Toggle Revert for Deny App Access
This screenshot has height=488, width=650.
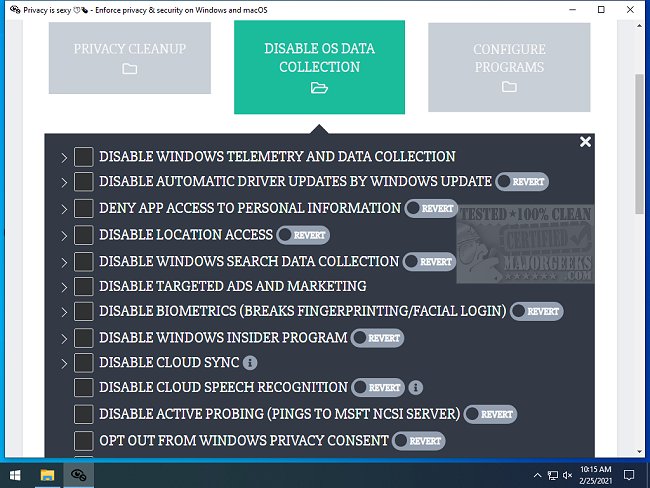click(431, 208)
